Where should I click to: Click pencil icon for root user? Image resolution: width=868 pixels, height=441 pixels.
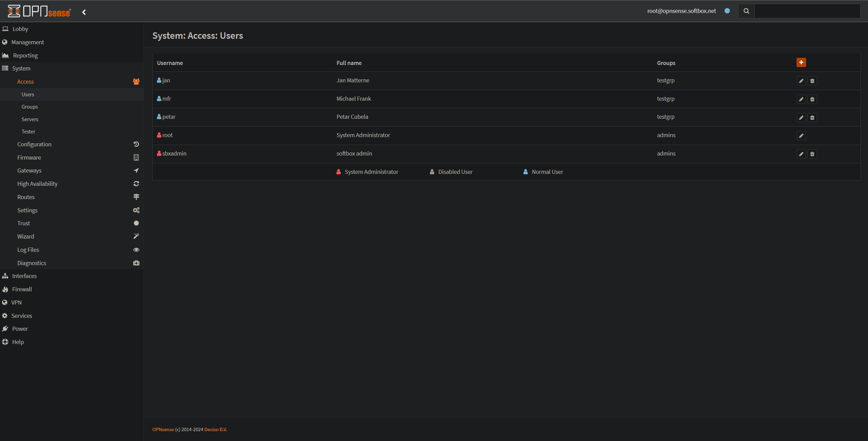click(801, 136)
